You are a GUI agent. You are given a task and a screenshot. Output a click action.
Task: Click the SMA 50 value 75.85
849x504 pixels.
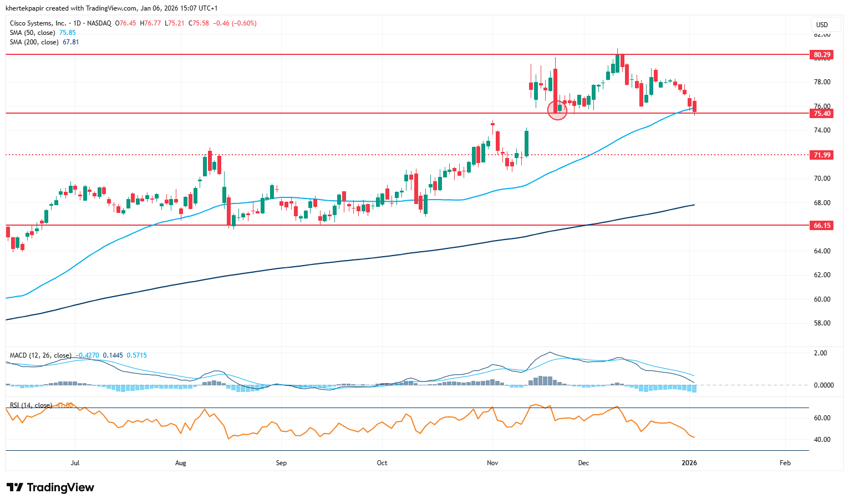(68, 33)
